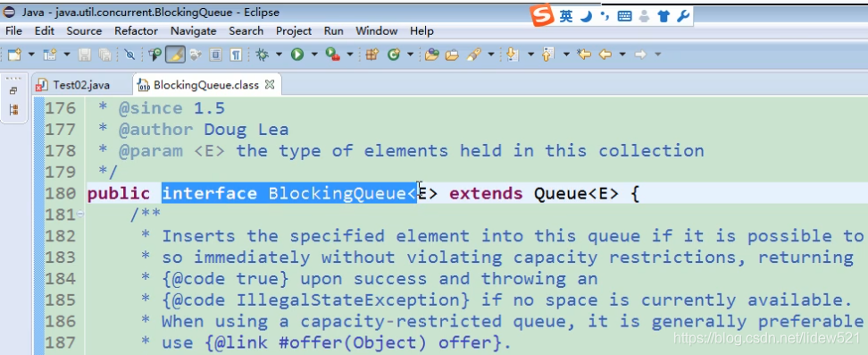Click the Forward navigation arrow

click(x=640, y=55)
